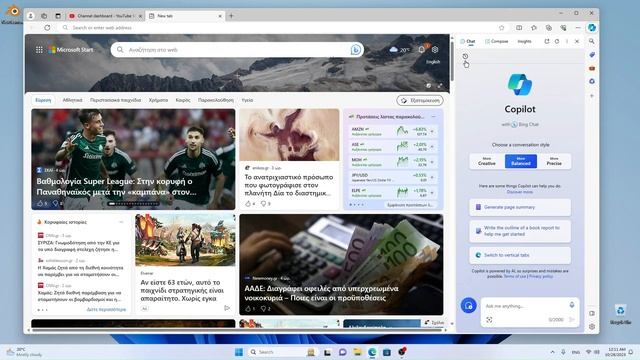The height and width of the screenshot is (360, 640).
Task: Open Copilot chat history clock icon
Action: (x=465, y=56)
